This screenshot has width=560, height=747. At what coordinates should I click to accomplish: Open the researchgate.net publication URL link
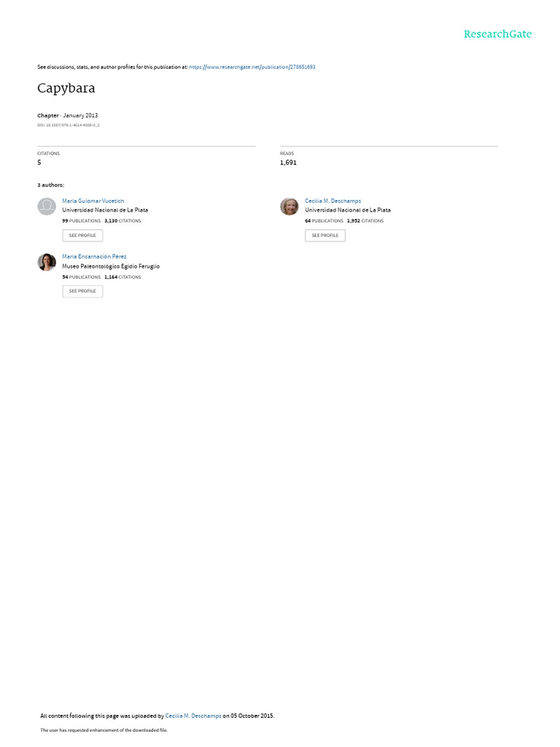point(252,67)
